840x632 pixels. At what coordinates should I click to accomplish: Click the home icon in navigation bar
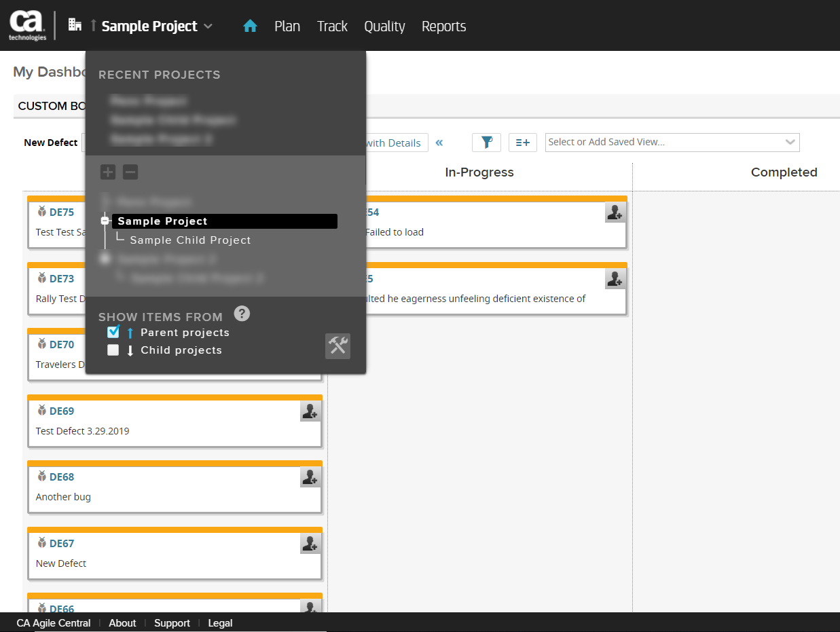[250, 26]
